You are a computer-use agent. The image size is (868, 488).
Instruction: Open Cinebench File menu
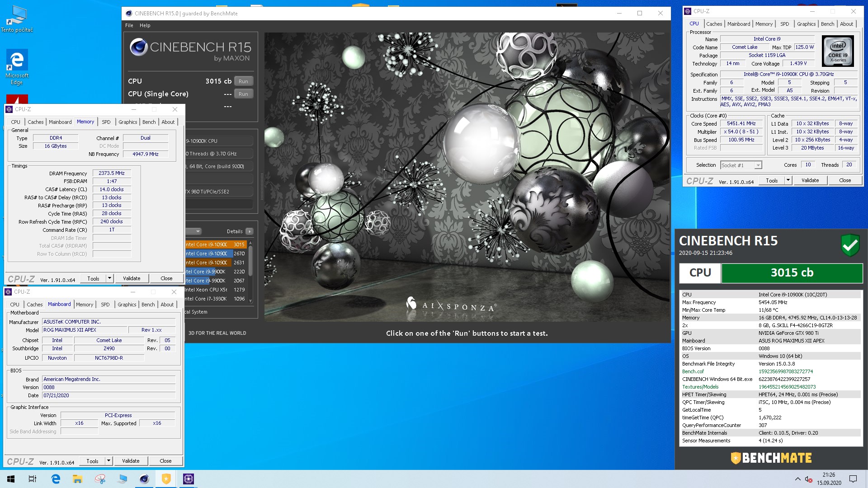tap(129, 25)
